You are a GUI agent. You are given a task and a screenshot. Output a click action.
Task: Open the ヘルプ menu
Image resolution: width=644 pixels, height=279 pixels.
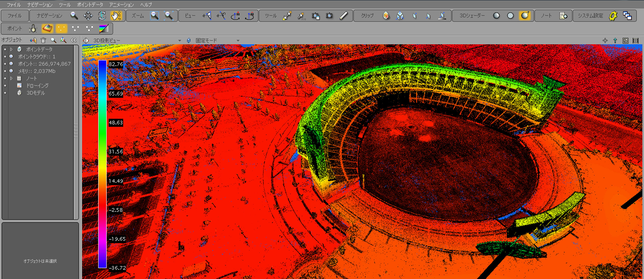pyautogui.click(x=146, y=5)
